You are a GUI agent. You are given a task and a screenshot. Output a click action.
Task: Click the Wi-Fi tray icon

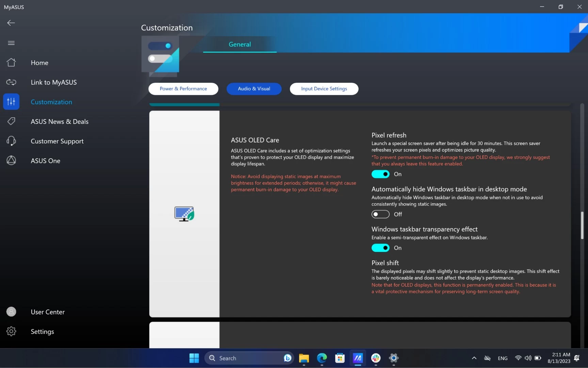[x=518, y=358]
